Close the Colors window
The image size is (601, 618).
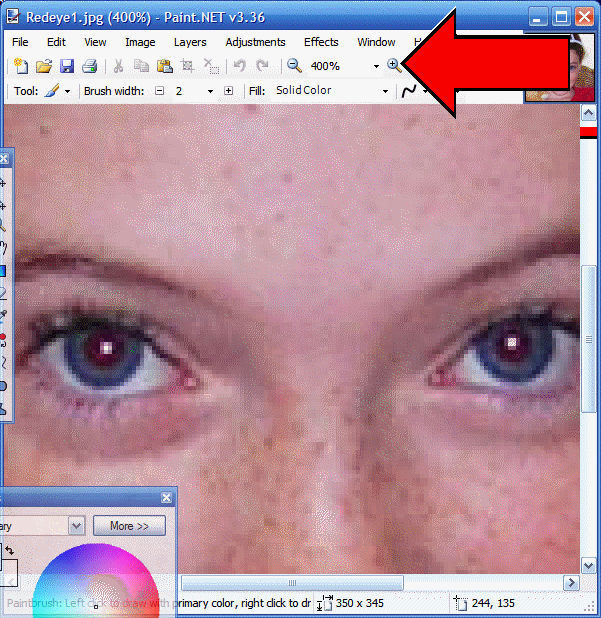click(166, 497)
